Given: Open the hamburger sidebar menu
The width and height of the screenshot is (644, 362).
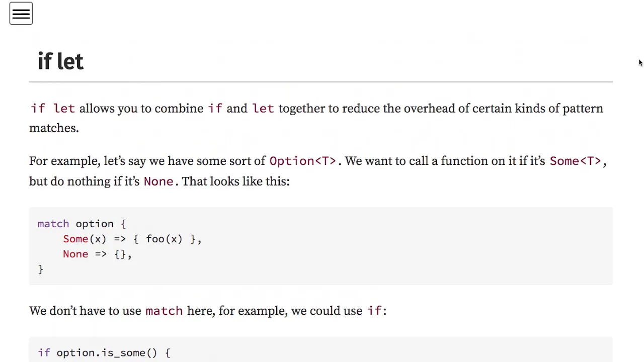Looking at the screenshot, I should pos(21,14).
